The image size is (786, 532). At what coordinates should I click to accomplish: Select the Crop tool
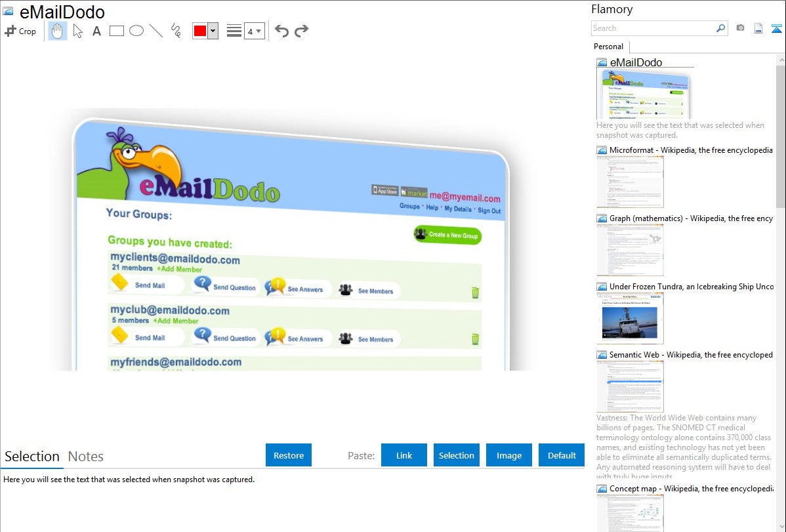(20, 31)
